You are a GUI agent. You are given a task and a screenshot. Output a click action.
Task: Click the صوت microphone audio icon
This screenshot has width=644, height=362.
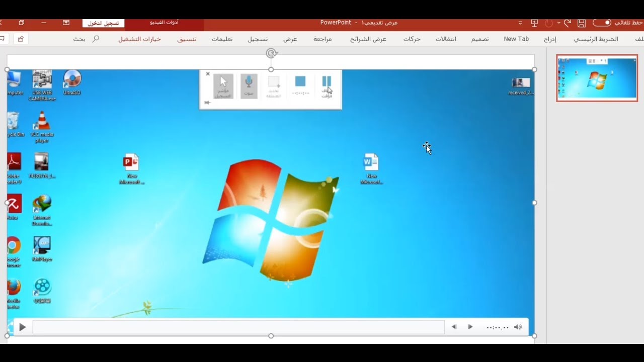pyautogui.click(x=249, y=86)
